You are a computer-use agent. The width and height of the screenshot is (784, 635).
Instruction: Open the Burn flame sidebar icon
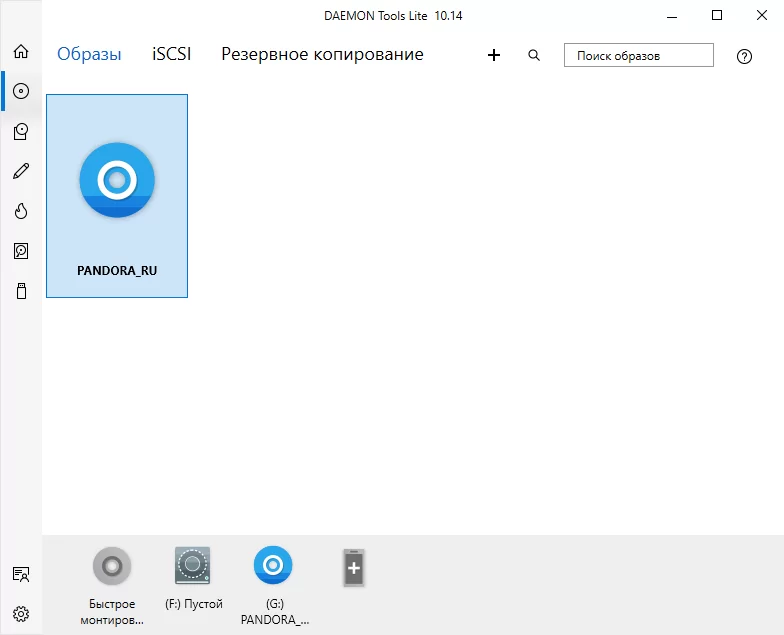point(21,211)
